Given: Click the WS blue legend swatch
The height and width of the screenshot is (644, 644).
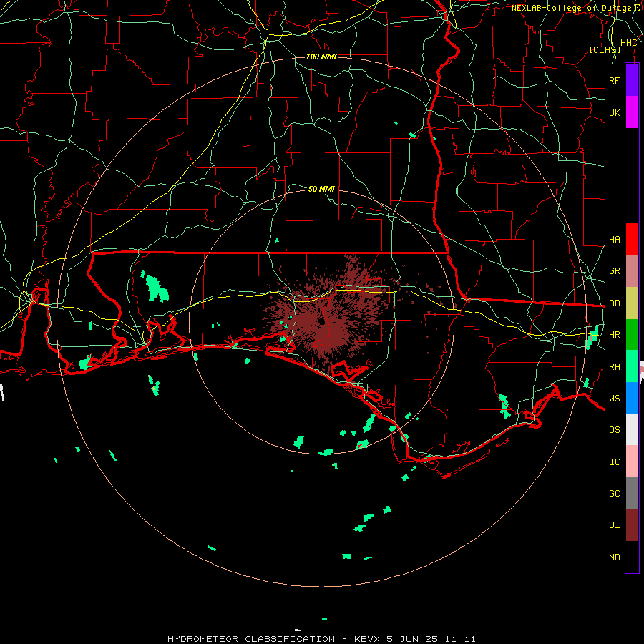Looking at the screenshot, I should pos(632,398).
